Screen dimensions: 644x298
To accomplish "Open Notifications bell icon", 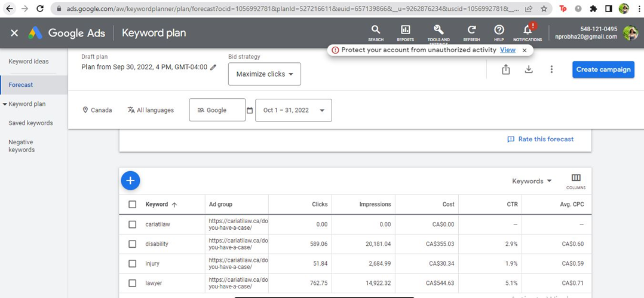I will coord(528,33).
